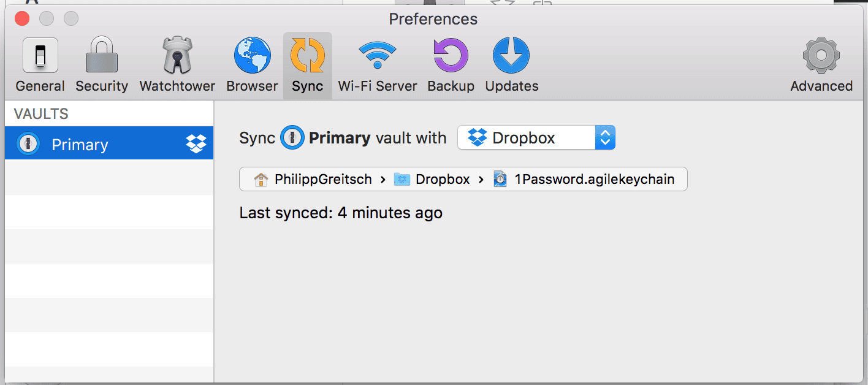Click PhilippGreitsch home folder in path
The height and width of the screenshot is (385, 868).
tap(314, 180)
